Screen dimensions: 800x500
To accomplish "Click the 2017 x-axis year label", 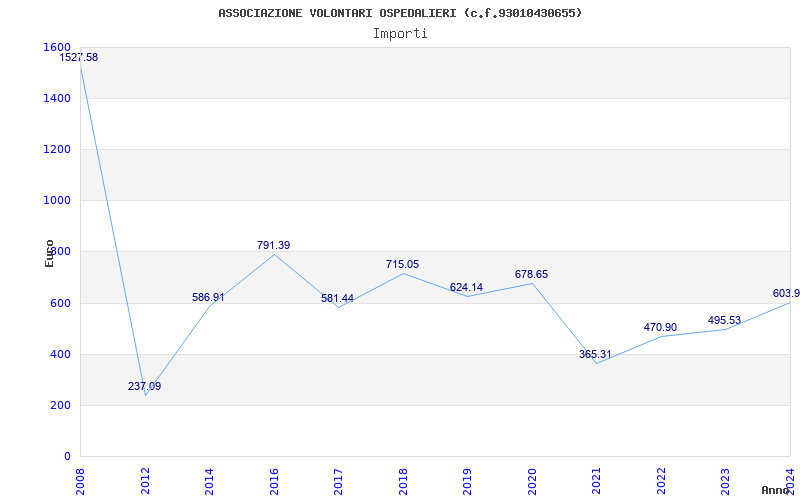I will click(339, 480).
